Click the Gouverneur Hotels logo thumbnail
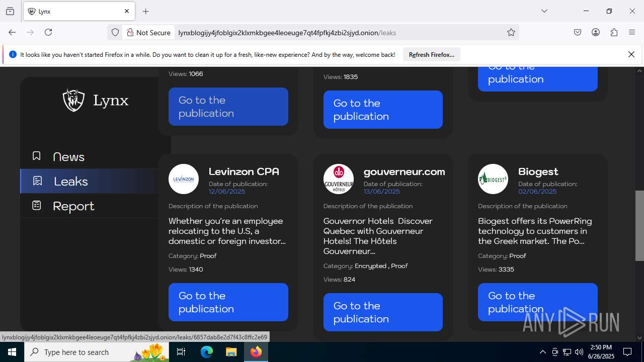The image size is (644, 362). (339, 179)
